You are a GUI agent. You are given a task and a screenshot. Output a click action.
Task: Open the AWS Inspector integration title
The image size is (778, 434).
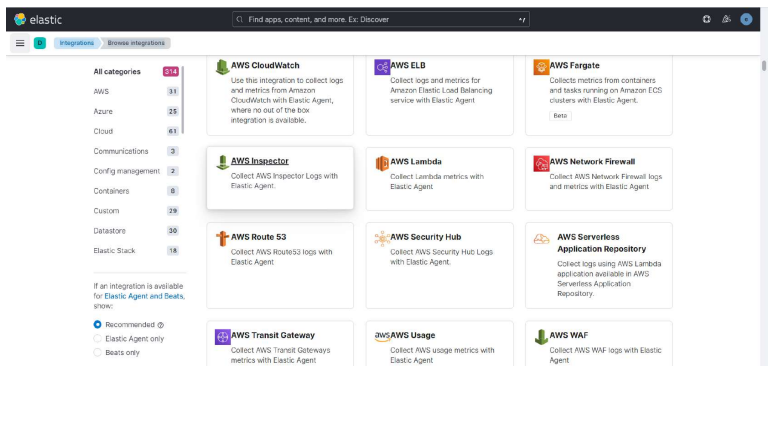point(259,161)
